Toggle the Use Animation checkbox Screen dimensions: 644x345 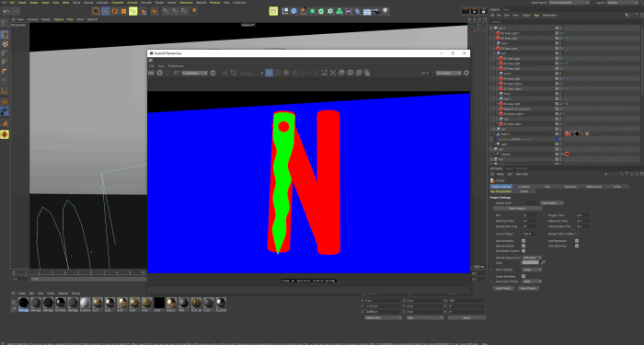(523, 241)
